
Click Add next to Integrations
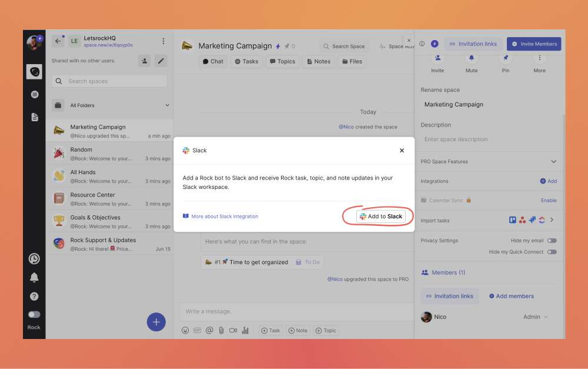[x=548, y=181]
